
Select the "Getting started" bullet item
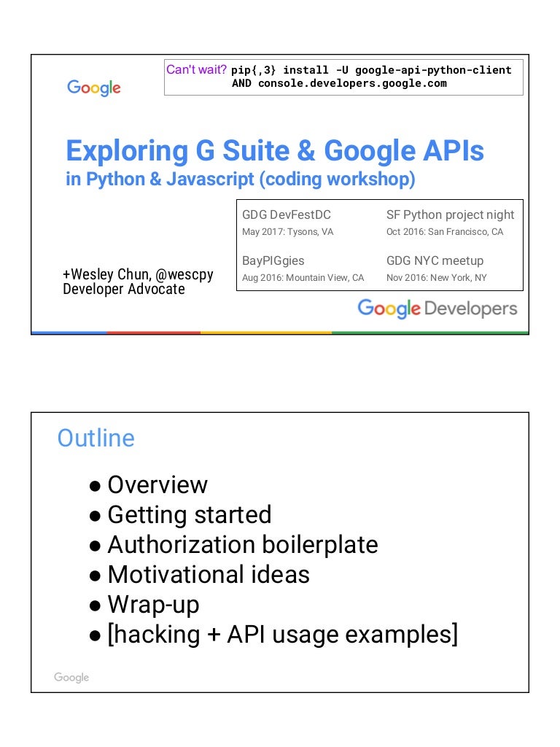point(189,515)
